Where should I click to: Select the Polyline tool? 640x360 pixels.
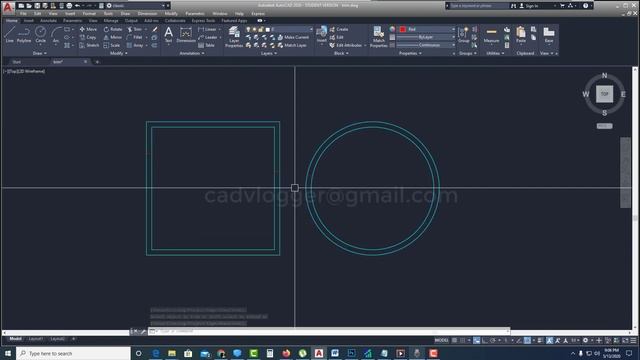pos(24,34)
